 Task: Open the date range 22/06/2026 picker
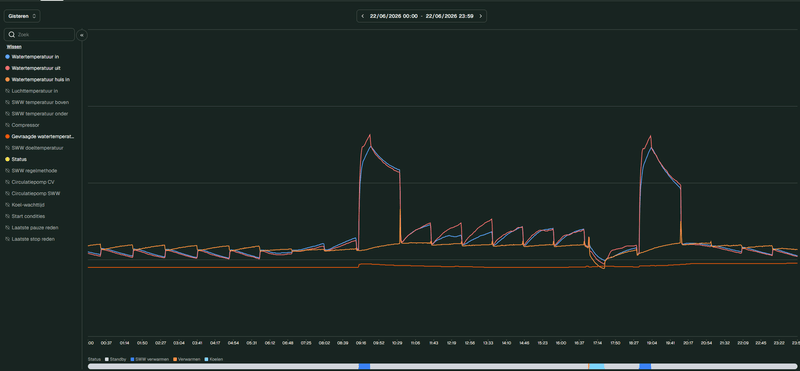coord(421,16)
